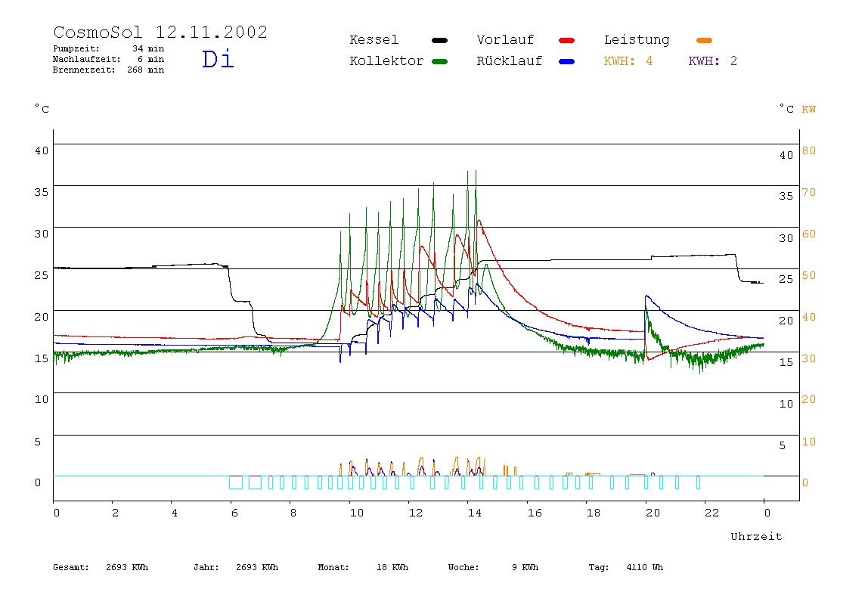The height and width of the screenshot is (614, 868).
Task: Select the chart title "CosmoSol 12.11.2002"
Action: [x=160, y=32]
